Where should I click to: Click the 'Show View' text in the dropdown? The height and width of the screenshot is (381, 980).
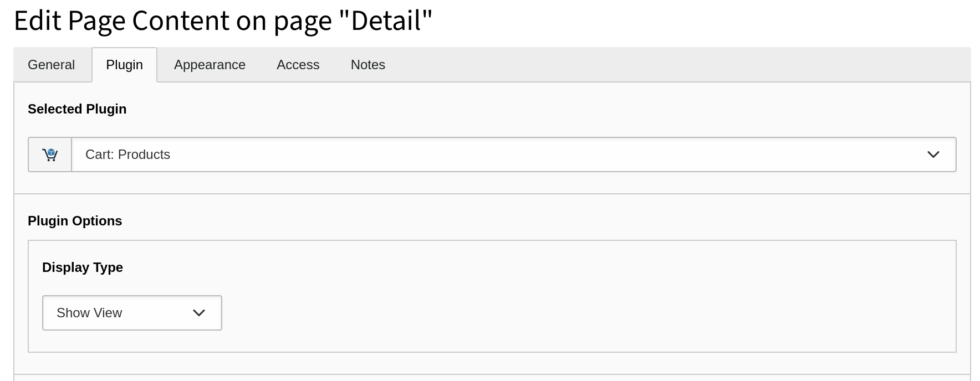pos(89,313)
